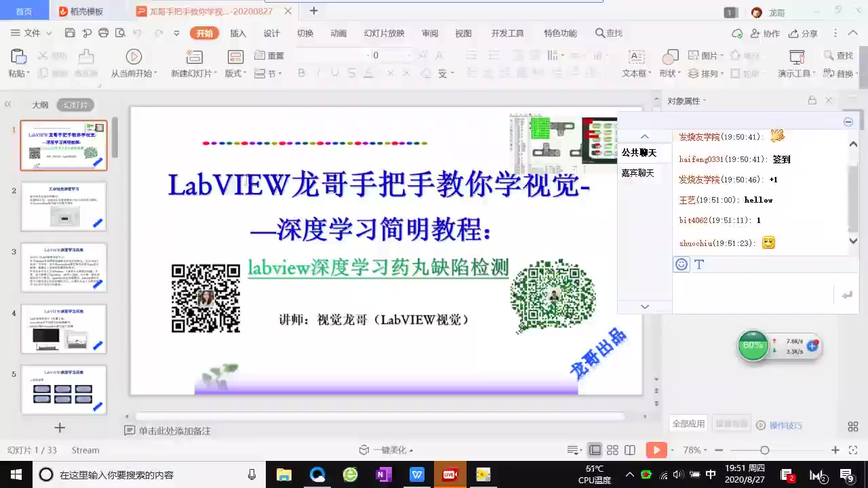Expand the 对象属性 panel dropdown

tap(705, 101)
